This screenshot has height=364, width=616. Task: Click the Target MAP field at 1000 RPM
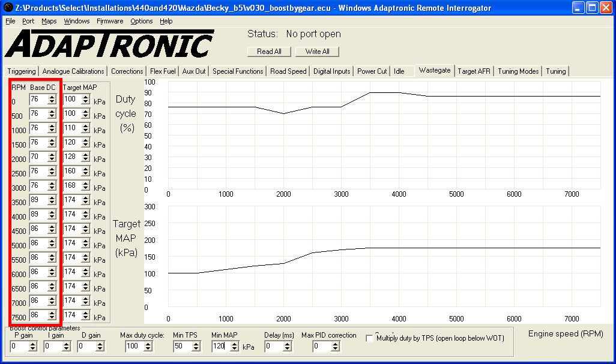click(71, 128)
